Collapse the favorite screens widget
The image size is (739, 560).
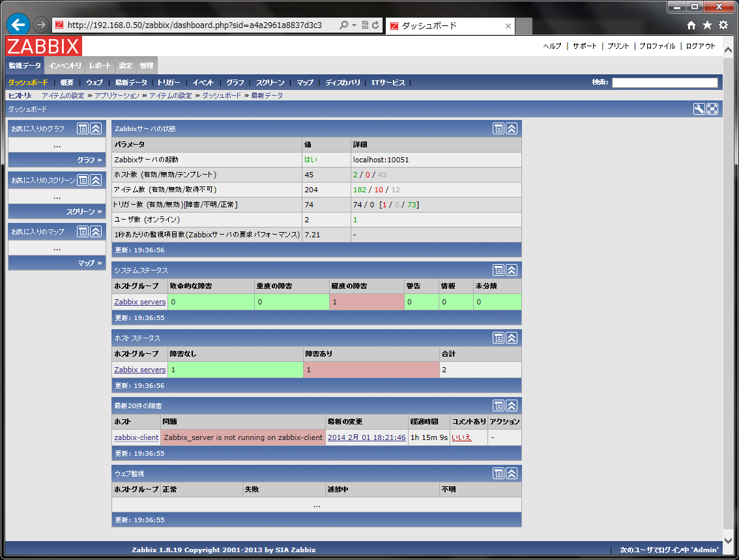pos(96,180)
